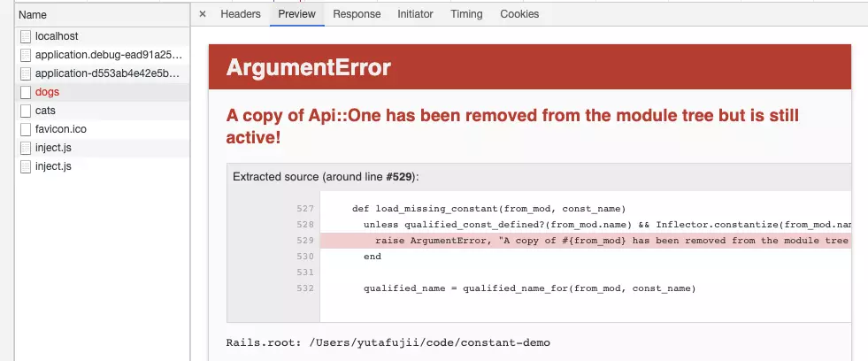Click the dogs request file icon

[26, 92]
